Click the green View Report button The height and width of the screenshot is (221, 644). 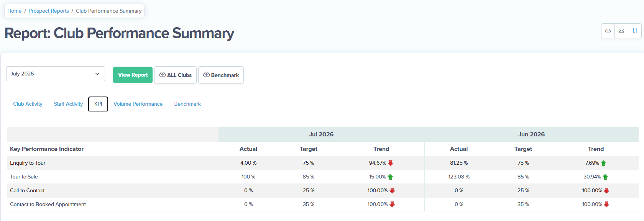133,75
